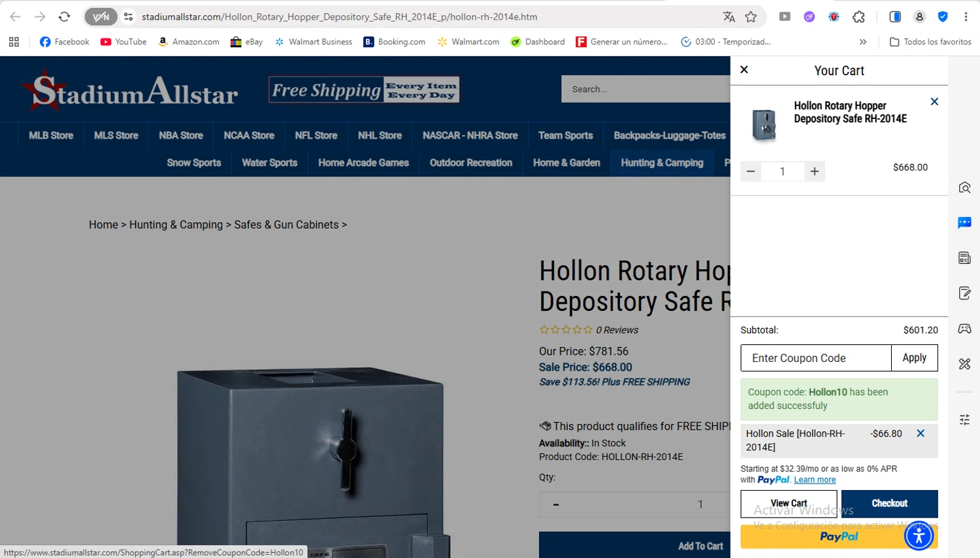Reload the page with refresh icon
Viewport: 980px width, 558px height.
(x=64, y=17)
